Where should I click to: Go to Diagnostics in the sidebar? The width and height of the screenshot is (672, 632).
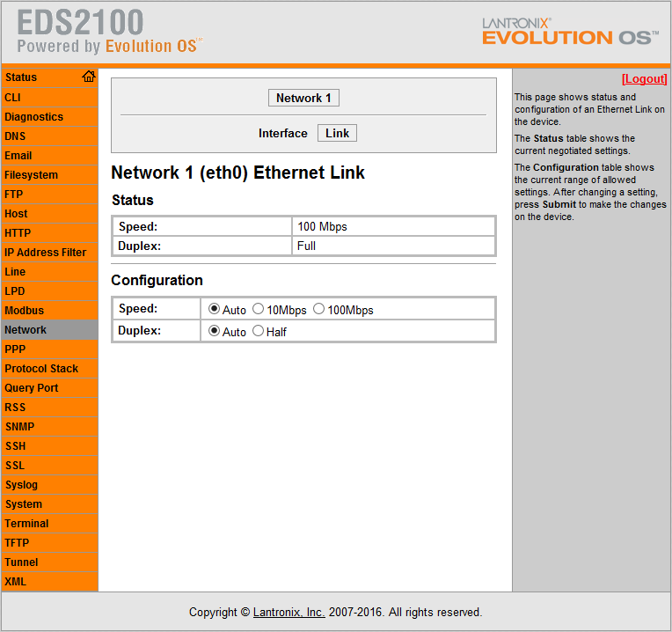click(50, 116)
